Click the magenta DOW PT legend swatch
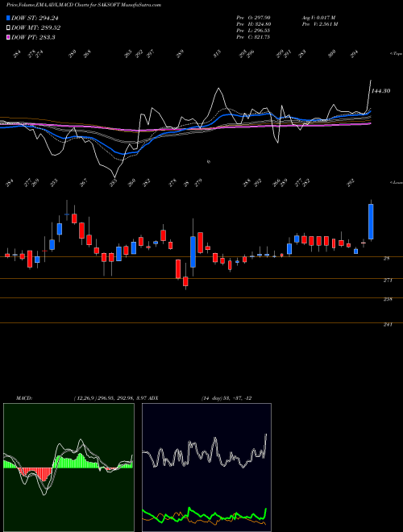403x532 pixels. coord(8,37)
